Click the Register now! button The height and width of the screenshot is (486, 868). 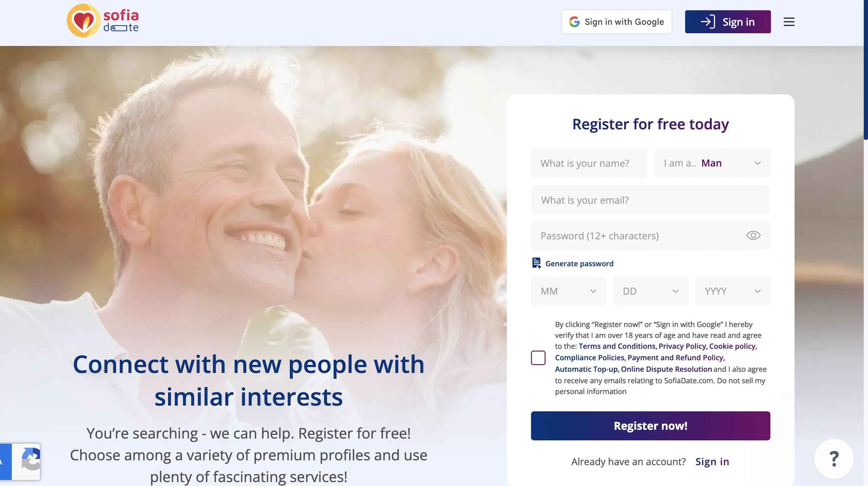point(650,426)
